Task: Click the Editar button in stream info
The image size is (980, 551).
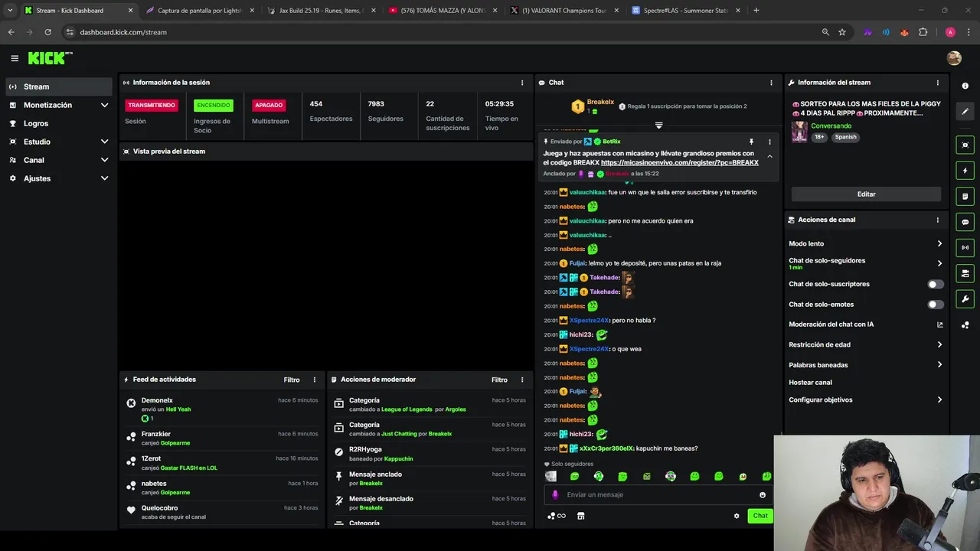Action: [x=866, y=194]
